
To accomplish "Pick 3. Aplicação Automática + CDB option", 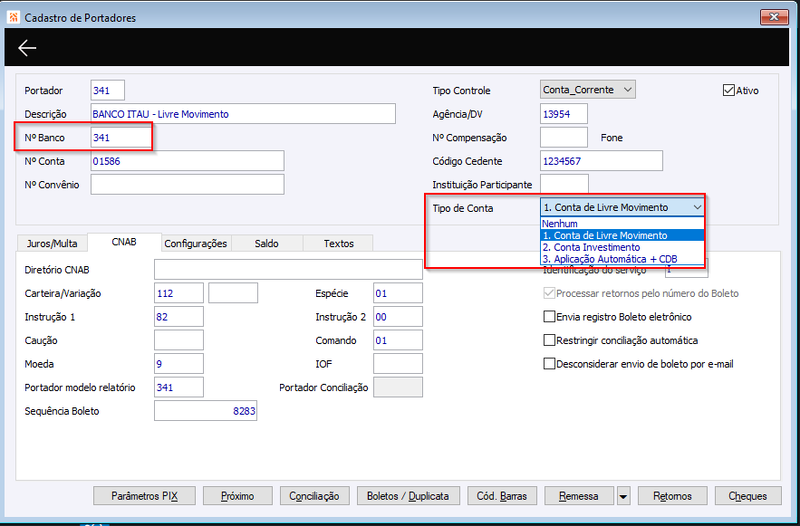I will pyautogui.click(x=622, y=259).
